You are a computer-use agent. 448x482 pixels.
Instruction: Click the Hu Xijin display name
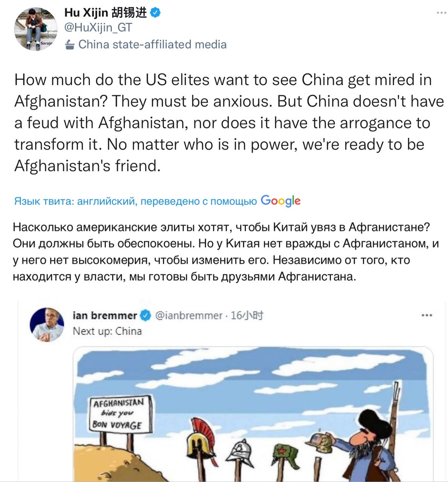click(106, 12)
